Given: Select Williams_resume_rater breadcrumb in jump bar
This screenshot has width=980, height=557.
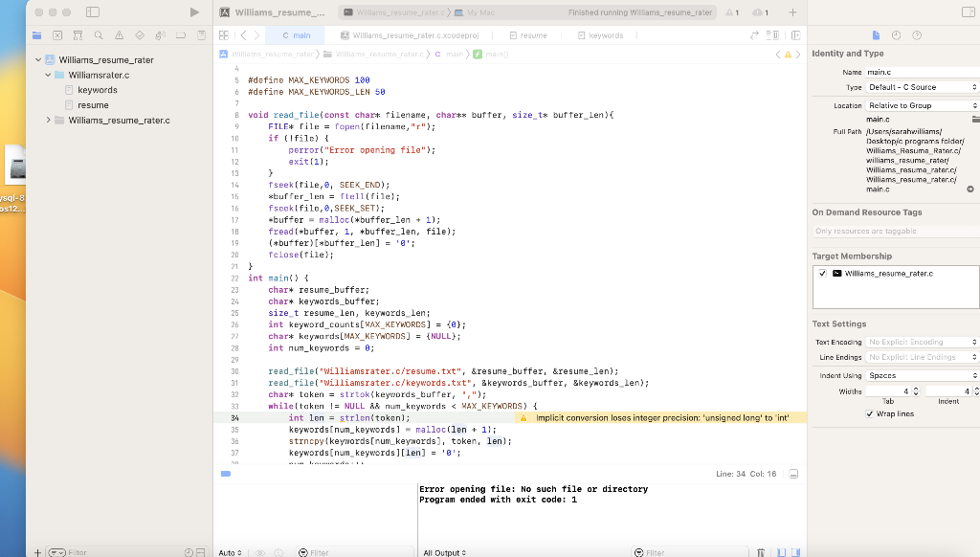Looking at the screenshot, I should pos(267,55).
